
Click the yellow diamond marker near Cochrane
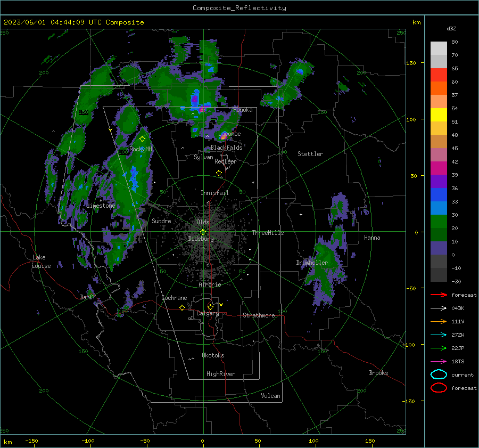tap(182, 307)
